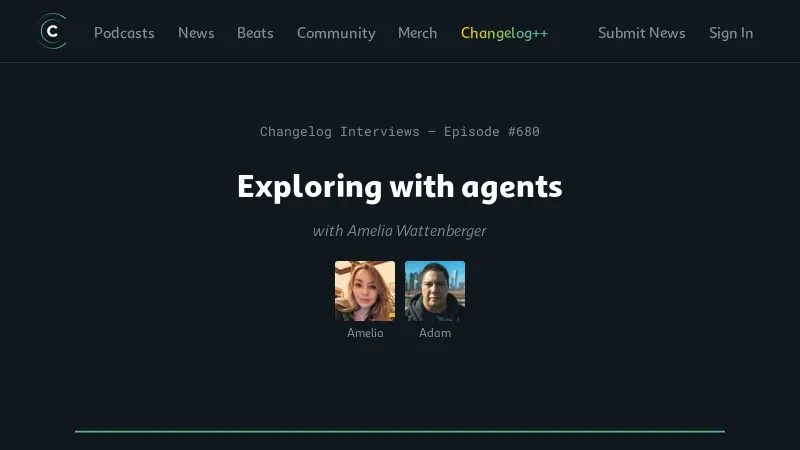Visit the Community page
The height and width of the screenshot is (450, 800).
click(336, 33)
